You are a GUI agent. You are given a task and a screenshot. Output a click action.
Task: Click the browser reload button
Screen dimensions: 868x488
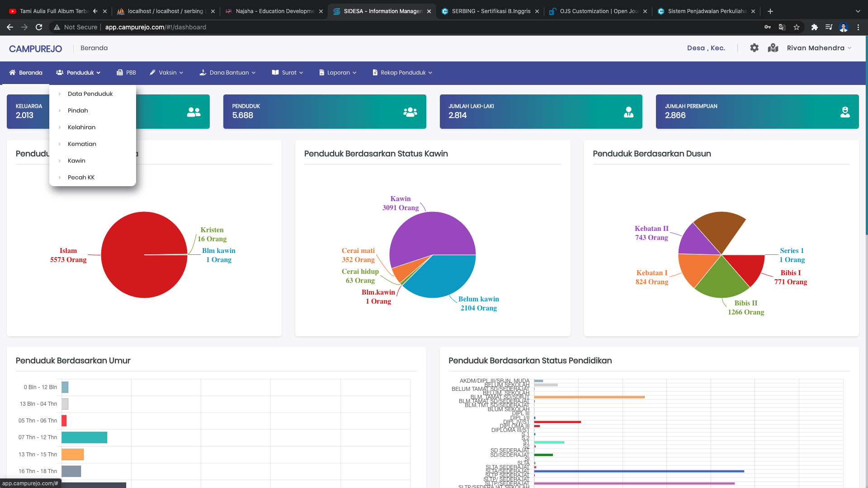coord(39,27)
